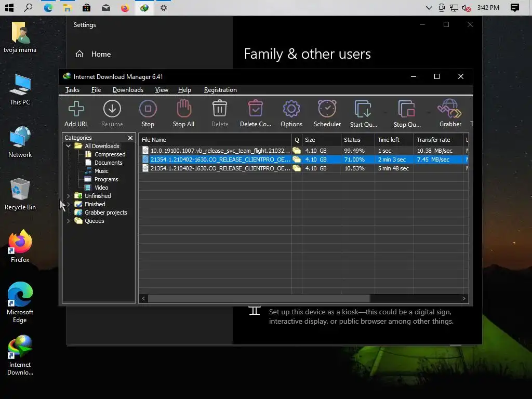532x399 pixels.
Task: Select the Programs category
Action: tap(106, 179)
